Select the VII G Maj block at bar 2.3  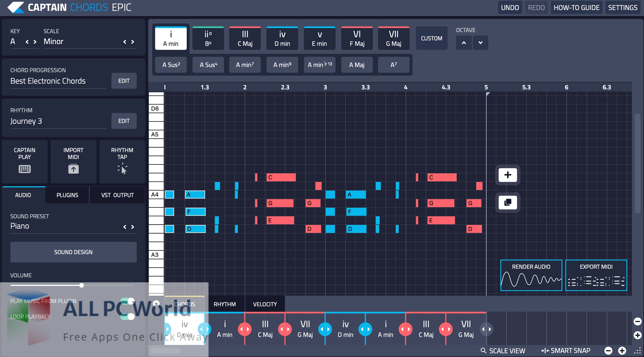pyautogui.click(x=305, y=328)
